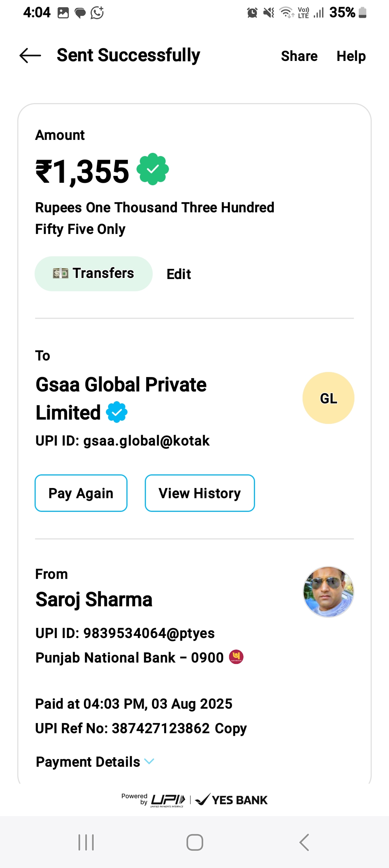Image resolution: width=389 pixels, height=868 pixels.
Task: Tap Saroj Sharma's profile photo
Action: click(x=328, y=592)
